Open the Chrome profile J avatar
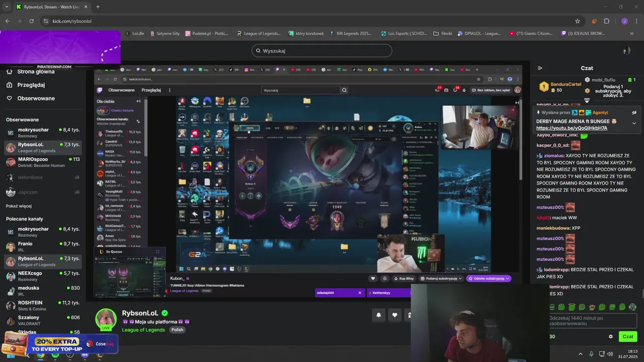644x362 pixels. [x=624, y=21]
